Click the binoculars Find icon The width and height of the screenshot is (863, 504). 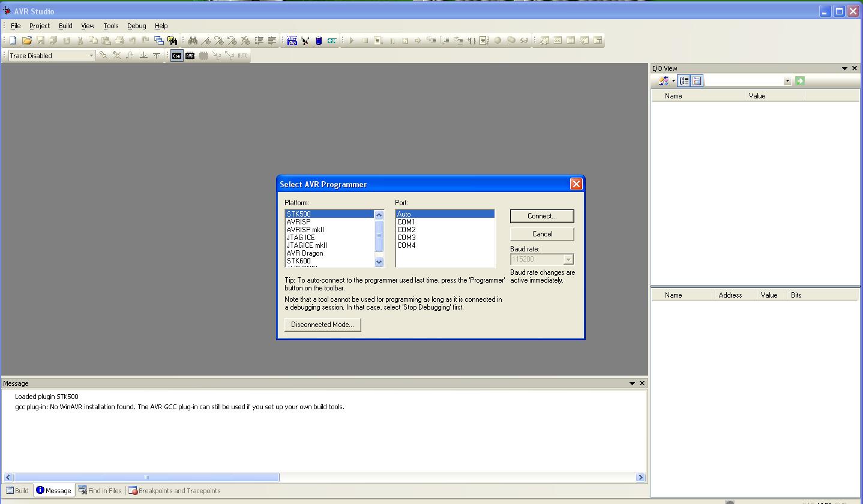[x=193, y=40]
